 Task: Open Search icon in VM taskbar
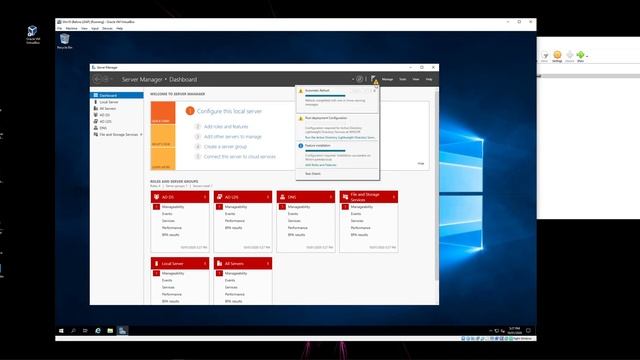[73, 331]
